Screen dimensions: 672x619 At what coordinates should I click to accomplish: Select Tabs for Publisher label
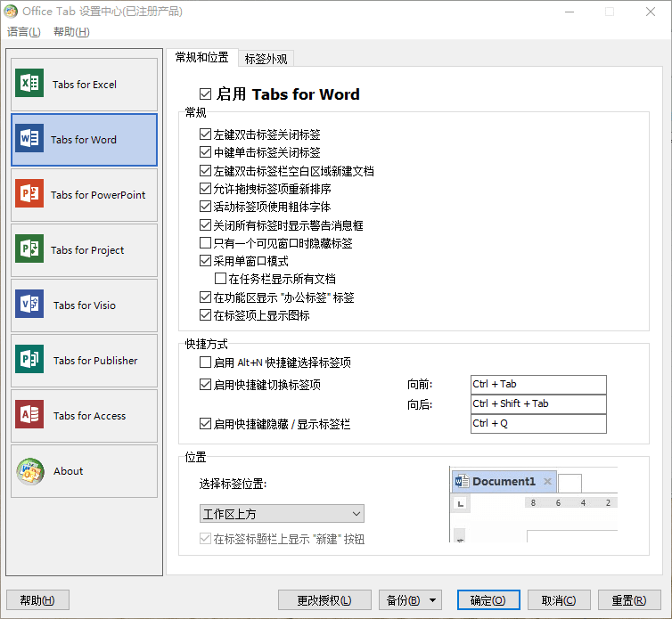pyautogui.click(x=95, y=361)
